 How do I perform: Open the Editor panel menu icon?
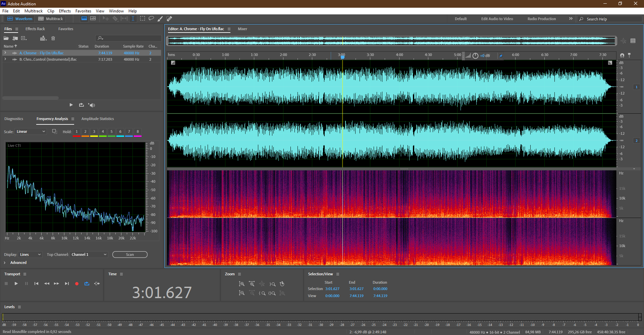(x=229, y=29)
